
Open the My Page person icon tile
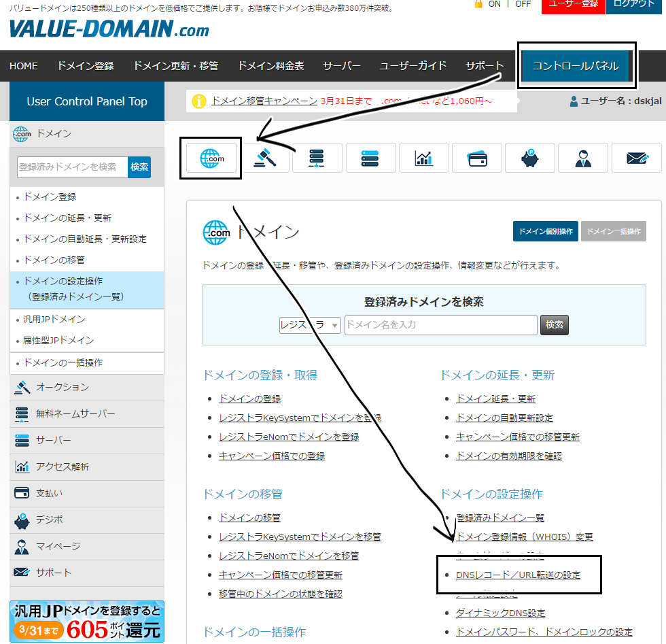(x=583, y=158)
